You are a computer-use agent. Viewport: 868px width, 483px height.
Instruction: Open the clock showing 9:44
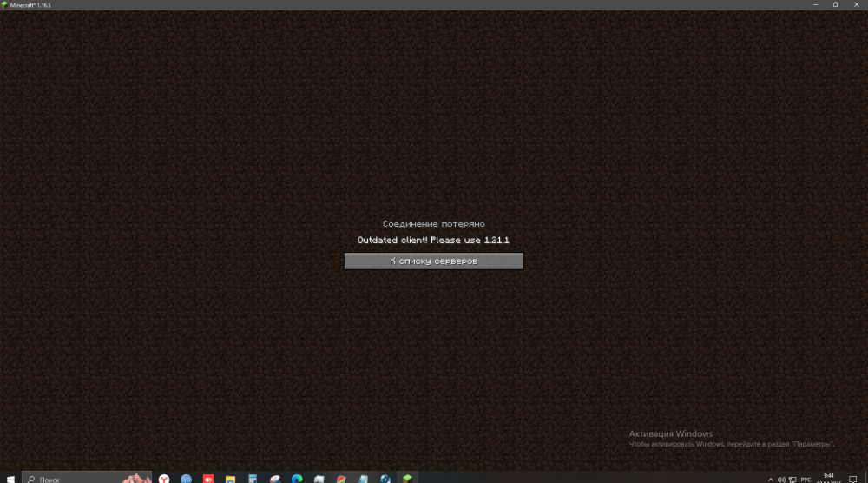coord(829,479)
